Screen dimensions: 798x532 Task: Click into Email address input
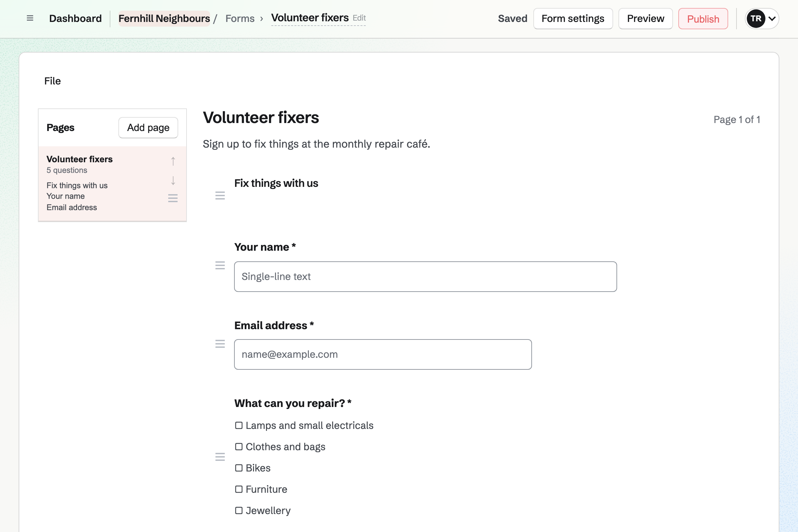tap(383, 354)
